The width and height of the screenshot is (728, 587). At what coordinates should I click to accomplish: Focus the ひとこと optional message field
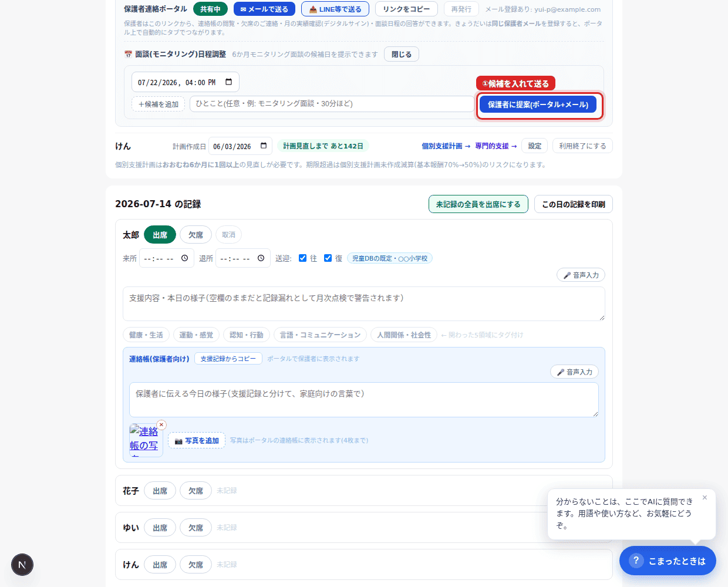point(332,104)
